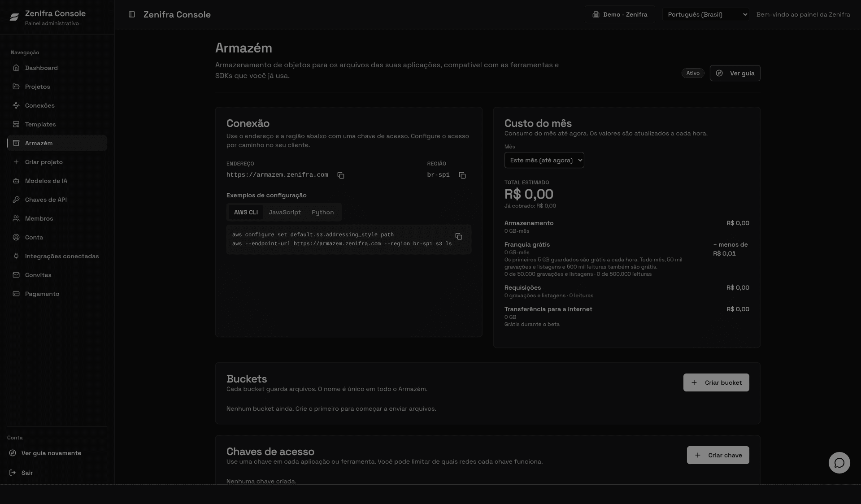Select the Armazém sidebar item

point(57,143)
